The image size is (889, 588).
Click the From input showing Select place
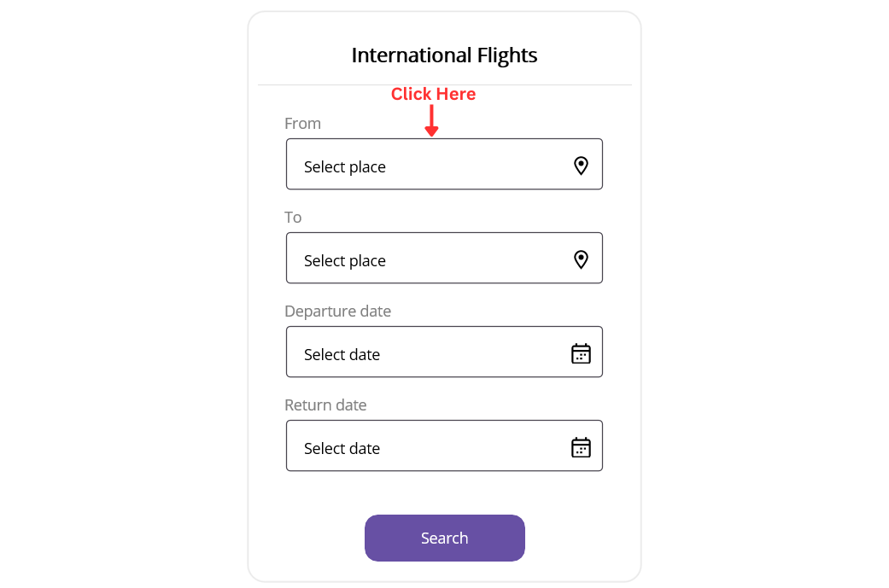point(410,164)
